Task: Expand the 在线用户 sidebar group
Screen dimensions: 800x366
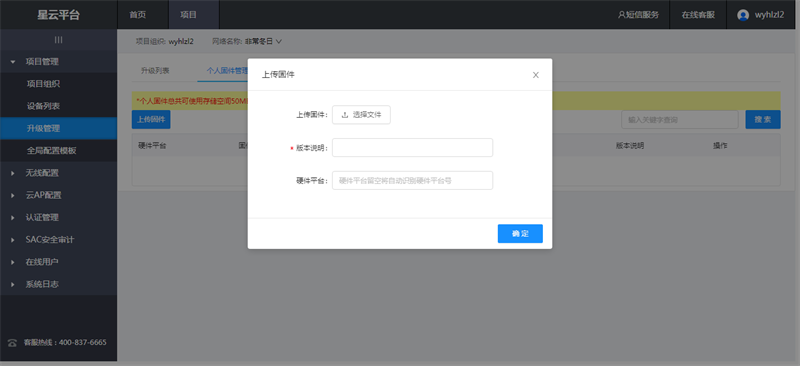Action: (x=59, y=262)
